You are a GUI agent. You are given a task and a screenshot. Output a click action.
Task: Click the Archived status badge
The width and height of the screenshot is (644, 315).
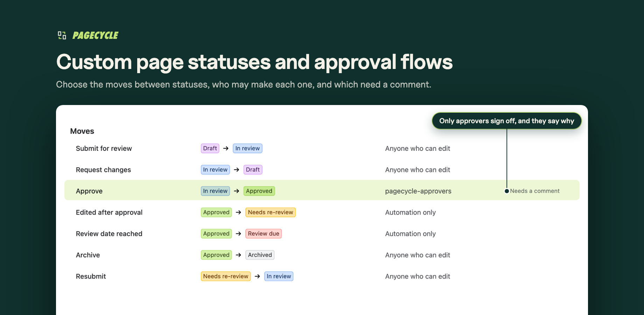[x=260, y=255]
